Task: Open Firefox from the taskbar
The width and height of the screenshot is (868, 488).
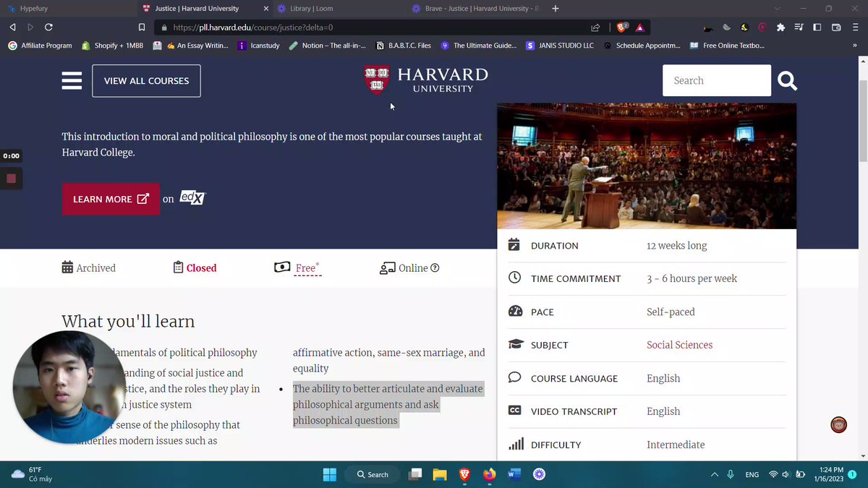Action: coord(490,474)
